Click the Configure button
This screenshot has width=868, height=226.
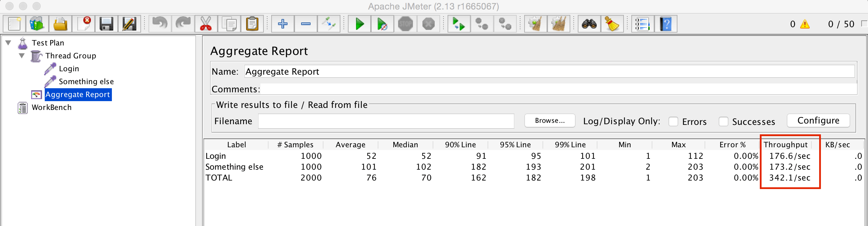818,120
